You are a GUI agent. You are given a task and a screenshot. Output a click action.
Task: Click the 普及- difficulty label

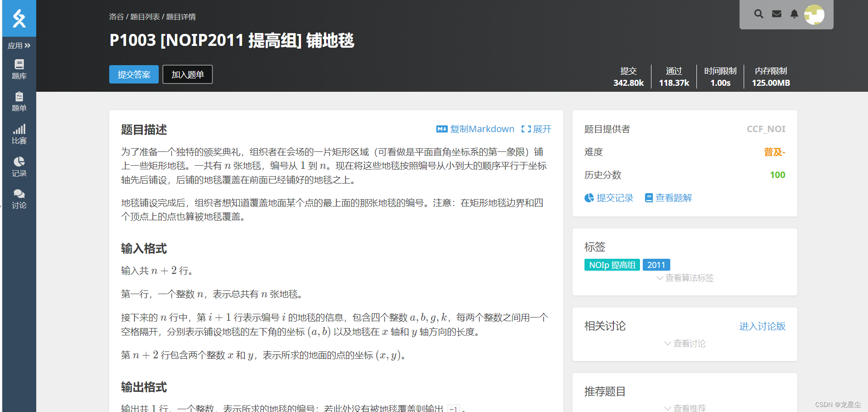pos(774,152)
